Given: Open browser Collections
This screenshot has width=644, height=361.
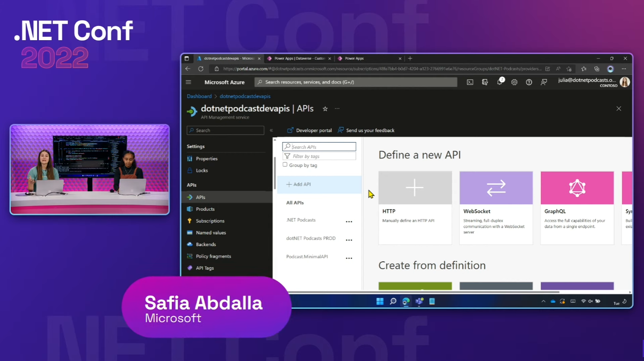Looking at the screenshot, I should point(597,69).
